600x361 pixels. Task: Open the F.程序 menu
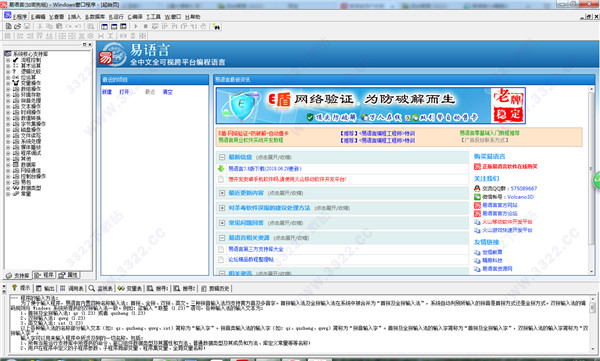20,16
